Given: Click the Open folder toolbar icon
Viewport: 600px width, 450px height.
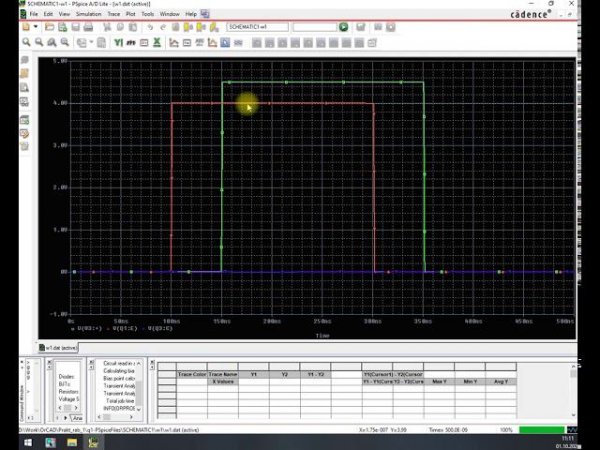Looking at the screenshot, I should 49,27.
